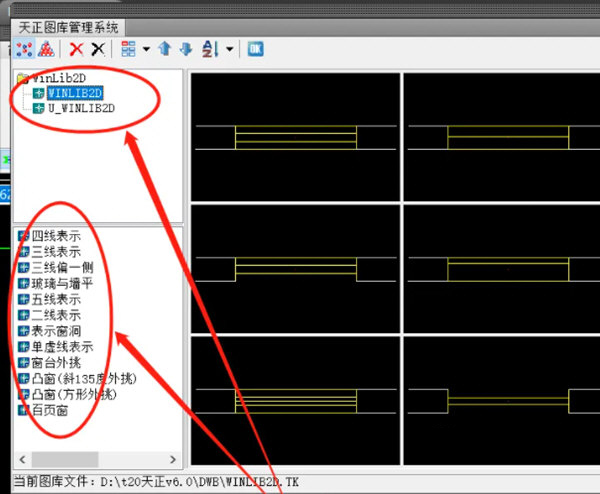Click the icon beside 四线表示

tap(24, 236)
